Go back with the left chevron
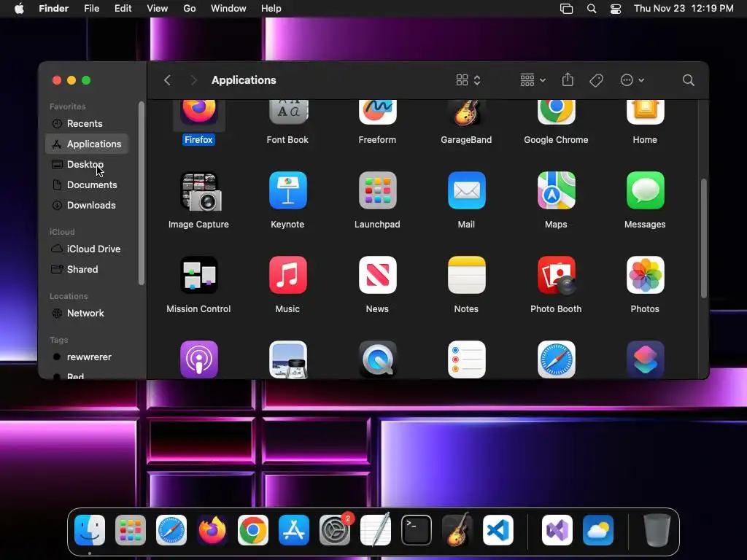 pos(167,80)
